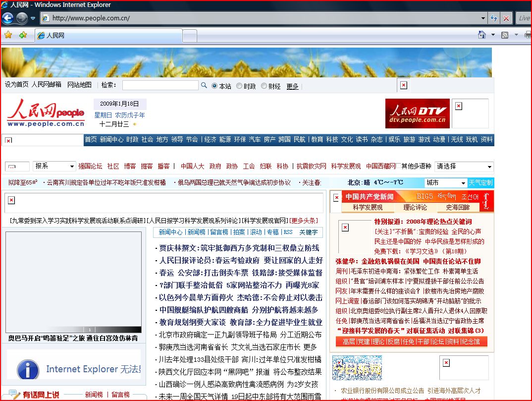Open 抗震救灾网 link
This screenshot has width=532, height=401.
pyautogui.click(x=312, y=166)
